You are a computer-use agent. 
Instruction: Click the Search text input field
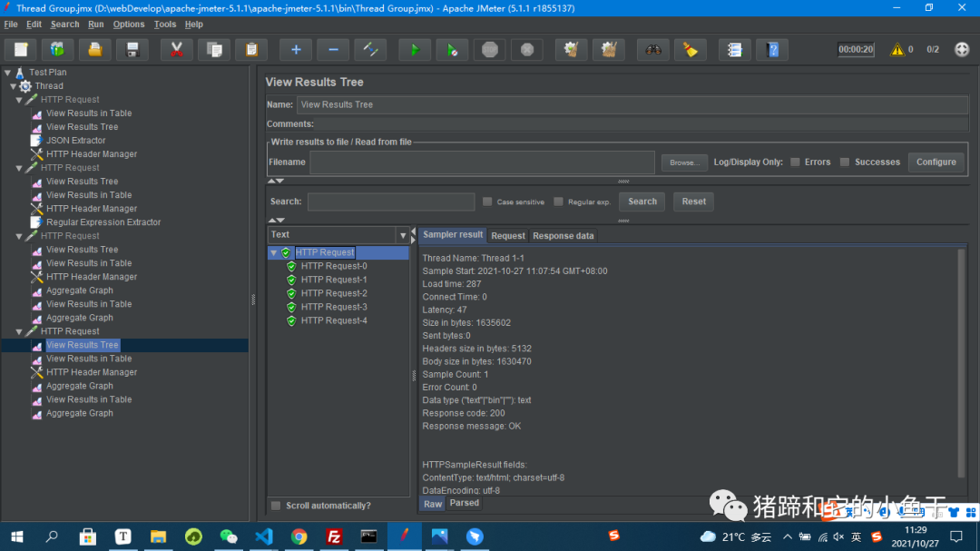point(391,202)
